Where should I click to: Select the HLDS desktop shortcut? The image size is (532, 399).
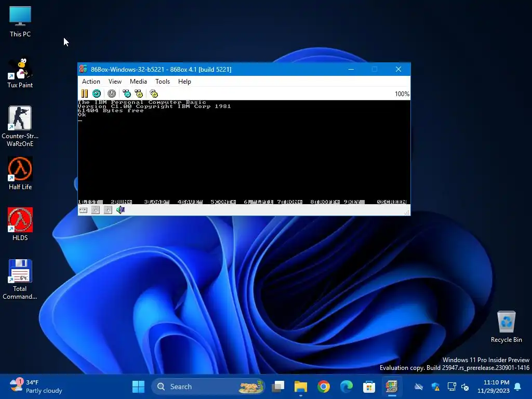pos(20,224)
